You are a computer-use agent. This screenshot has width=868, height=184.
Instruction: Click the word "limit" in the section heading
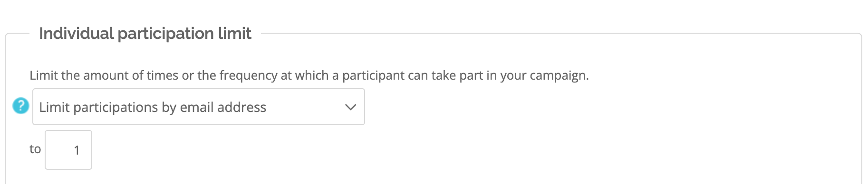point(235,34)
